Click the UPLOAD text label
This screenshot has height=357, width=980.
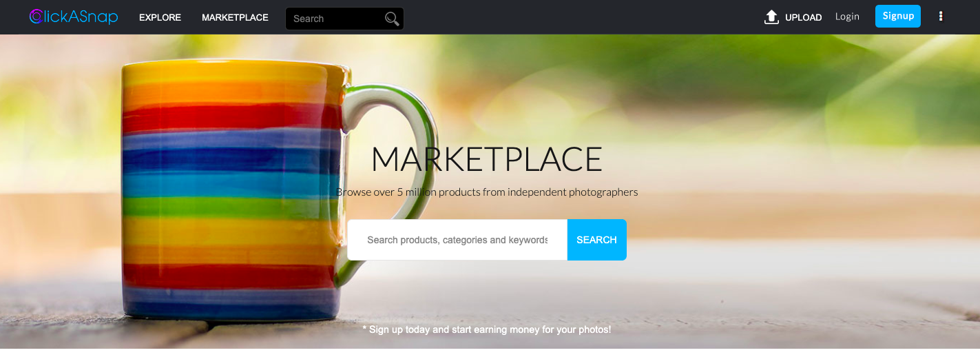804,17
